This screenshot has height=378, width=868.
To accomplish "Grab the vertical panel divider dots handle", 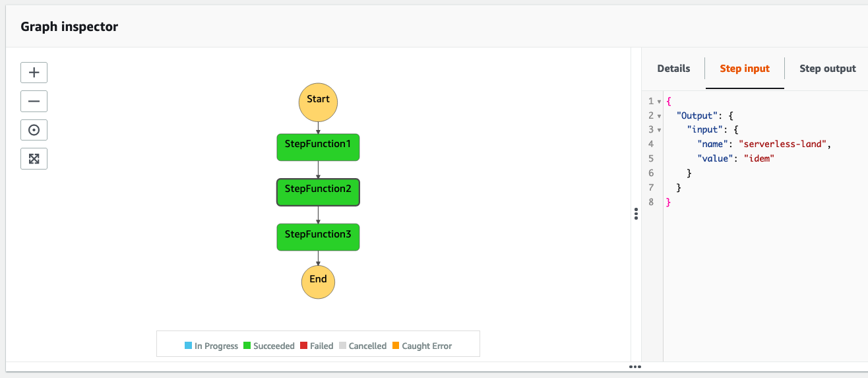I will point(636,214).
